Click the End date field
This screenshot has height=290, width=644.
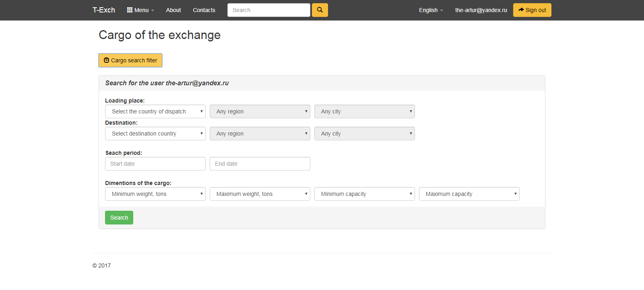(x=260, y=164)
